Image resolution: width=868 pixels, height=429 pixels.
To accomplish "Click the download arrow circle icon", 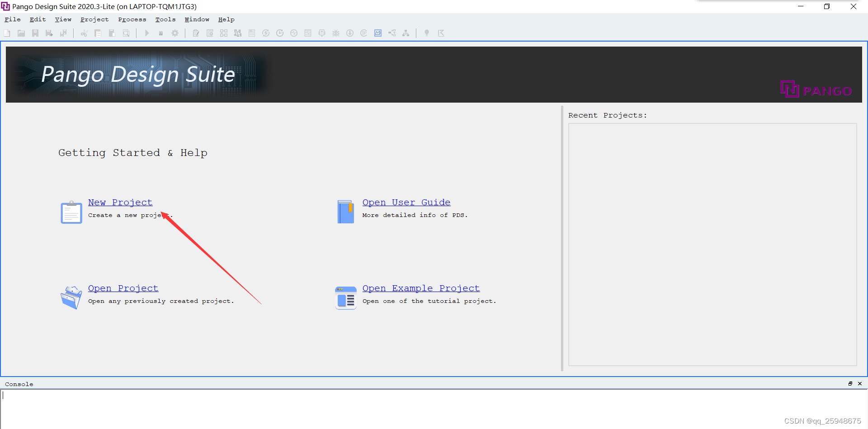I will pos(350,33).
